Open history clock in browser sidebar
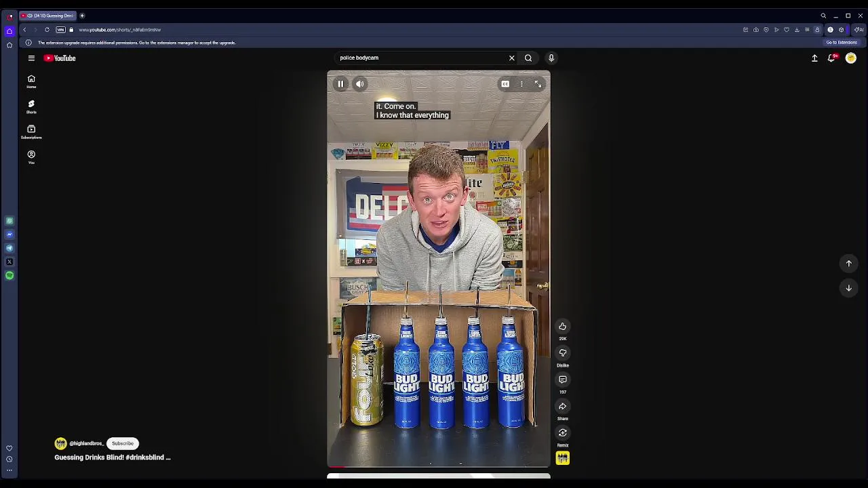The width and height of the screenshot is (868, 488). [x=9, y=460]
